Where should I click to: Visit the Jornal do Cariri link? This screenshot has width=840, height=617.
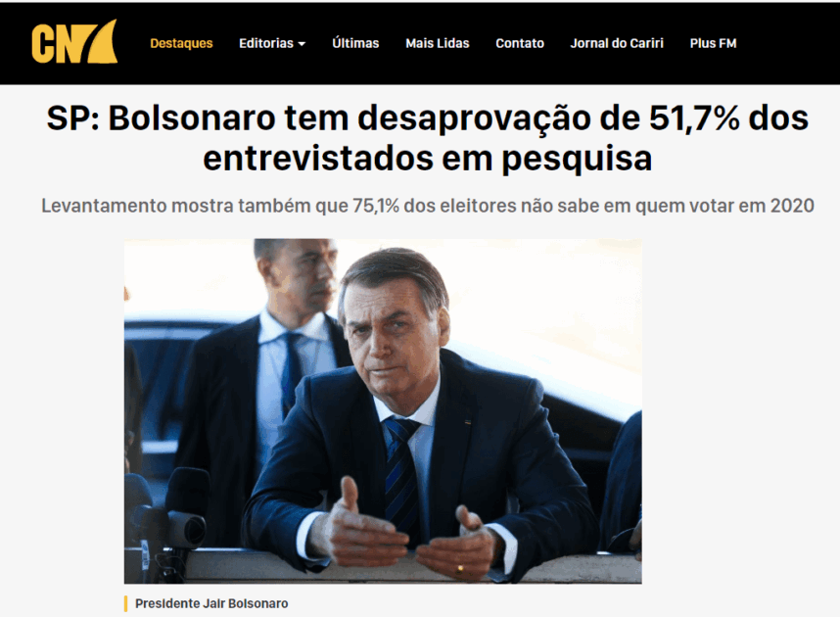click(617, 43)
